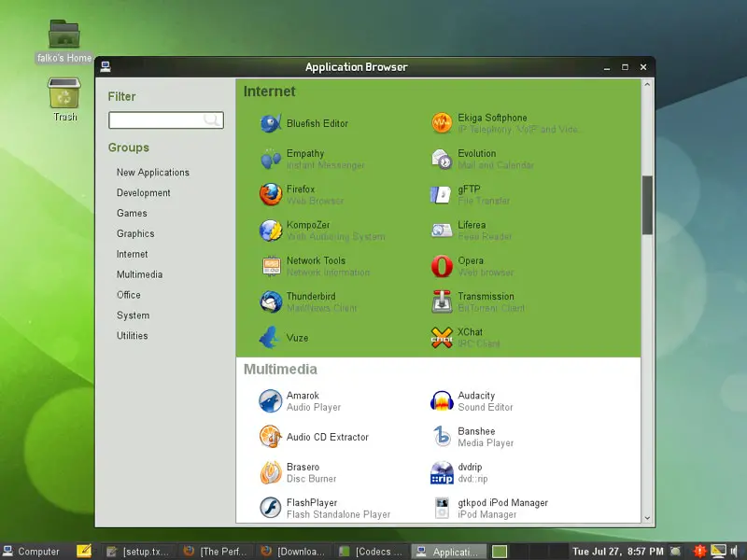Open the Audacity sound editor icon

(x=442, y=401)
